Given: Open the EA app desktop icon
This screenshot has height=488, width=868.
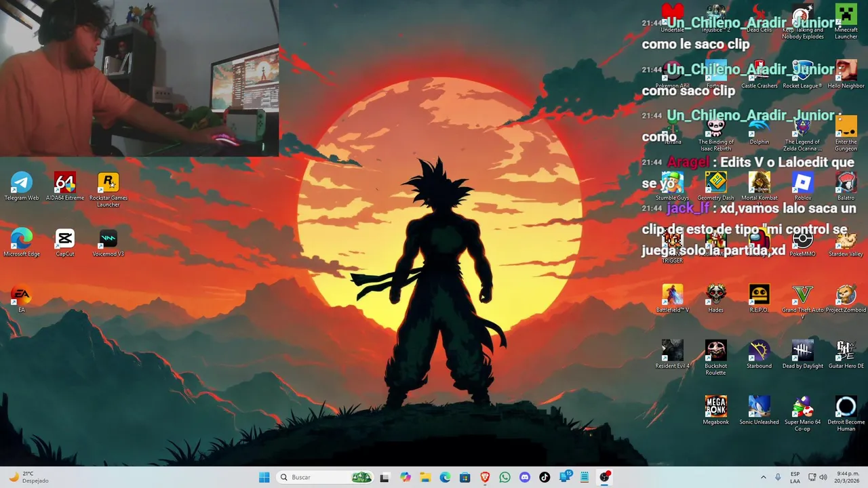Looking at the screenshot, I should [x=22, y=299].
